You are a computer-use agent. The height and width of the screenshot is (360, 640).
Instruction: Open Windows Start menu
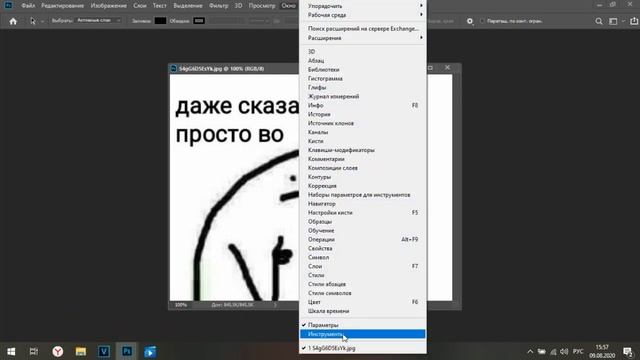[x=11, y=351]
